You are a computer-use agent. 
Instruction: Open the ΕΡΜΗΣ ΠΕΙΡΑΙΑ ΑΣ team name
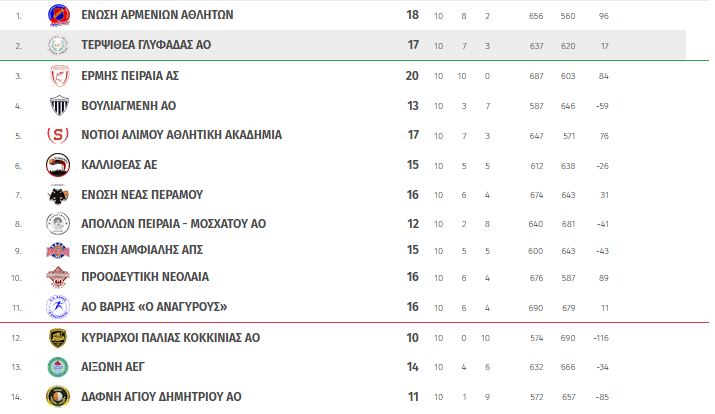coord(130,76)
